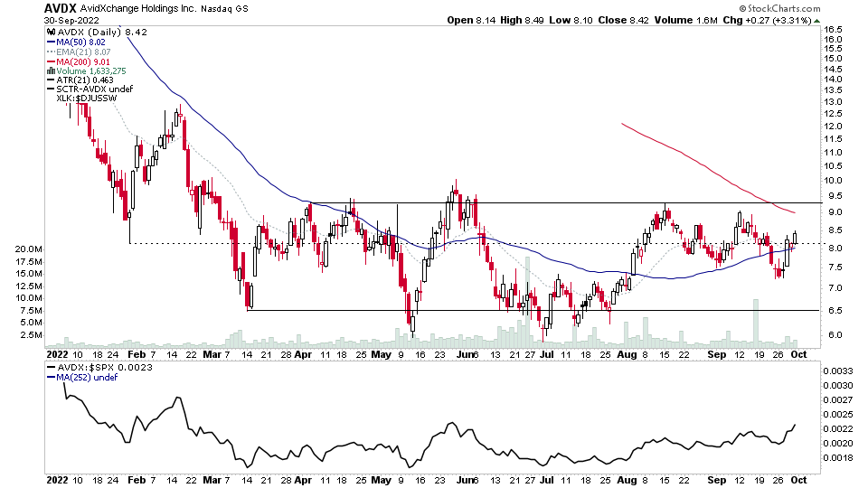Click the Volume 1.6M header value
This screenshot has width=868, height=488.
pos(686,20)
